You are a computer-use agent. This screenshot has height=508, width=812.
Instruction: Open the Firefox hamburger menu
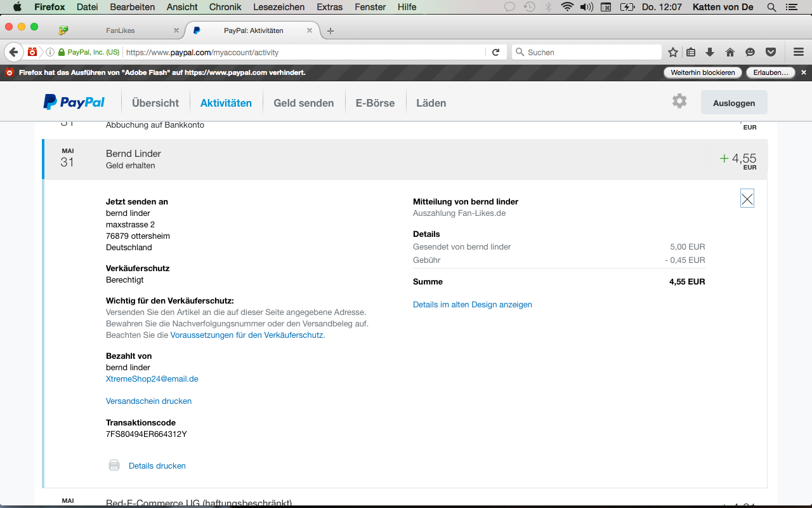coord(799,52)
